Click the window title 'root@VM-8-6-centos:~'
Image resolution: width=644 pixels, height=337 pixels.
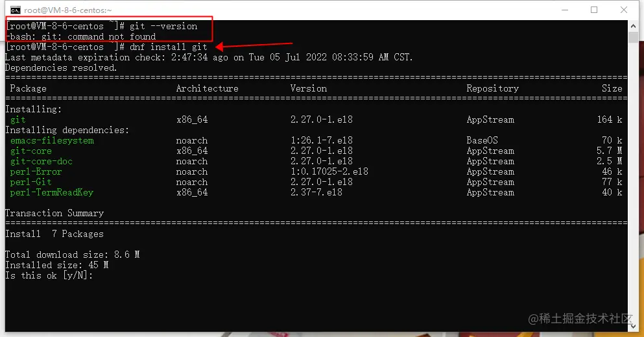point(67,10)
